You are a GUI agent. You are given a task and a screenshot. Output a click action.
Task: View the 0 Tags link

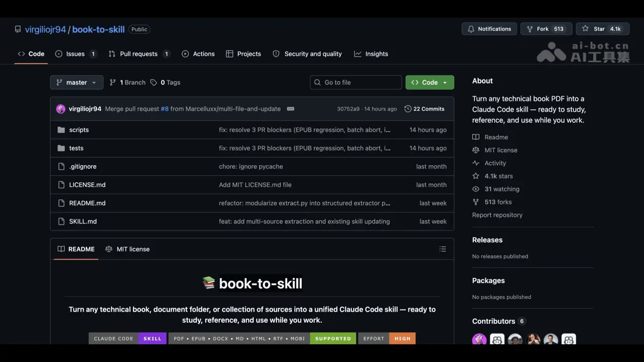(165, 83)
